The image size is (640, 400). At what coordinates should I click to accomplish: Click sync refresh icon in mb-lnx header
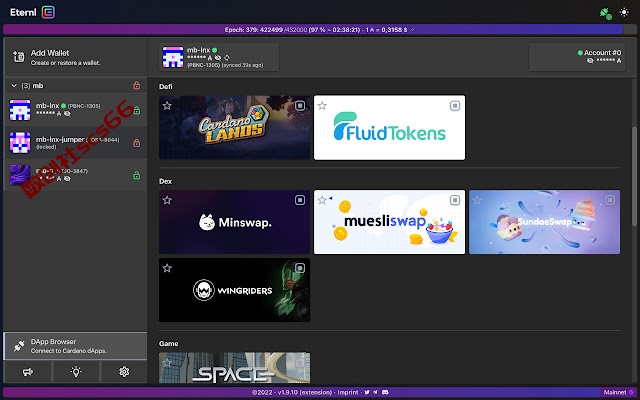pos(227,58)
